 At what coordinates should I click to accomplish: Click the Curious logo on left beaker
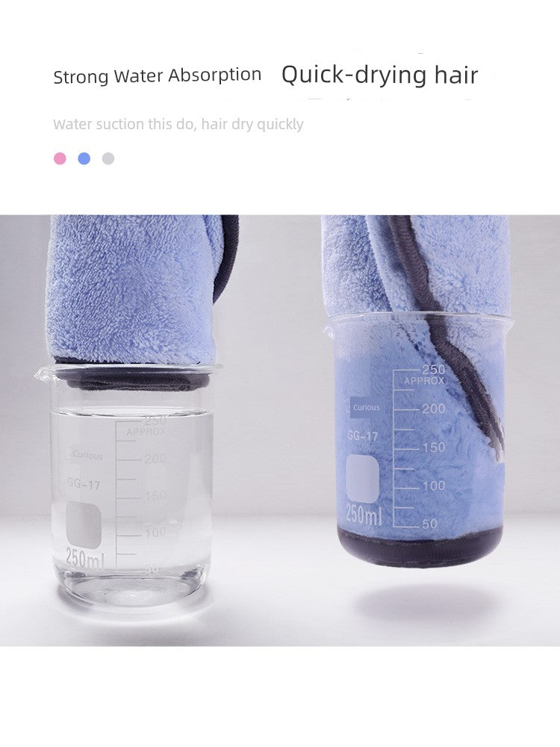point(85,455)
